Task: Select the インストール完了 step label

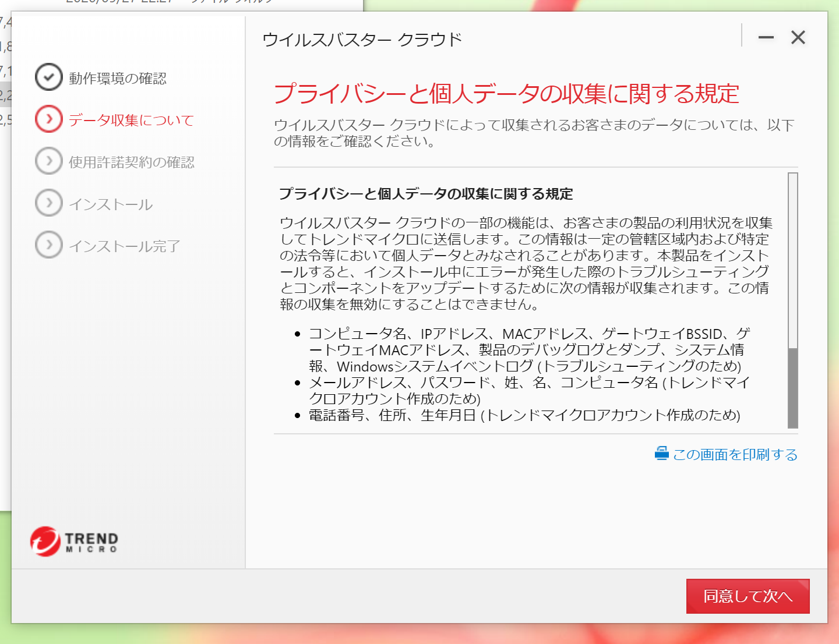Action: click(125, 246)
